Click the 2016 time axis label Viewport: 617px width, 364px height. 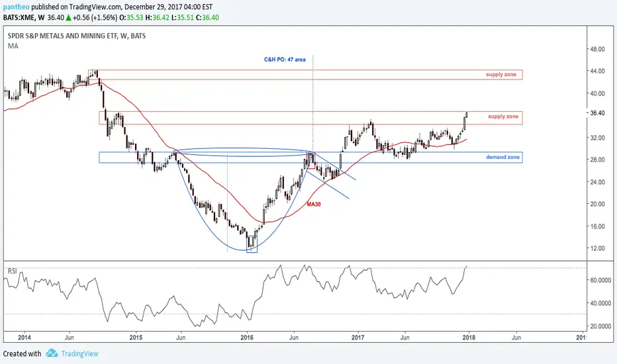pyautogui.click(x=247, y=338)
